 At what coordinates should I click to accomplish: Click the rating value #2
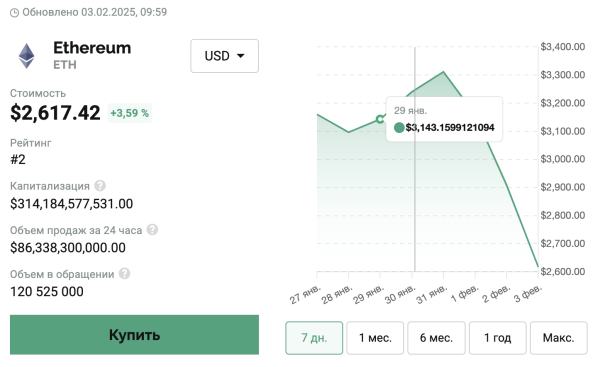coord(18,160)
